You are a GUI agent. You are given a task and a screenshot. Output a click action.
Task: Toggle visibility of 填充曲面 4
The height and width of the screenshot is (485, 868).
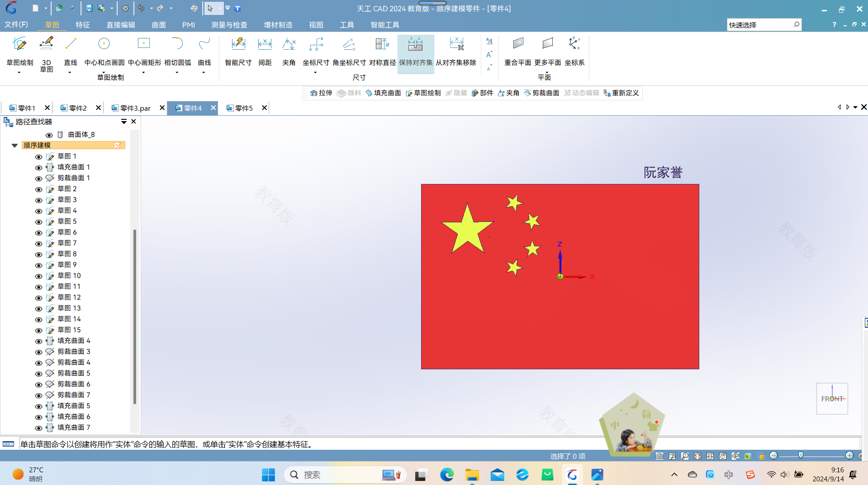38,341
